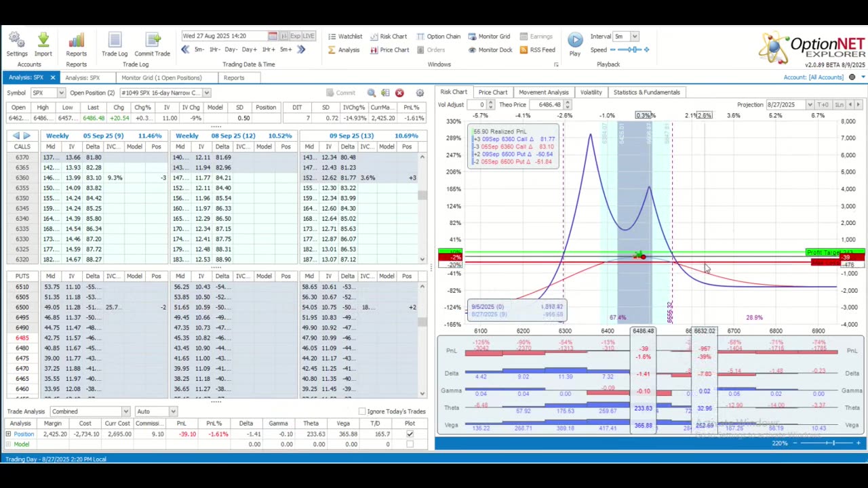Image resolution: width=868 pixels, height=488 pixels.
Task: Open the Reports bar chart icon
Action: click(76, 41)
